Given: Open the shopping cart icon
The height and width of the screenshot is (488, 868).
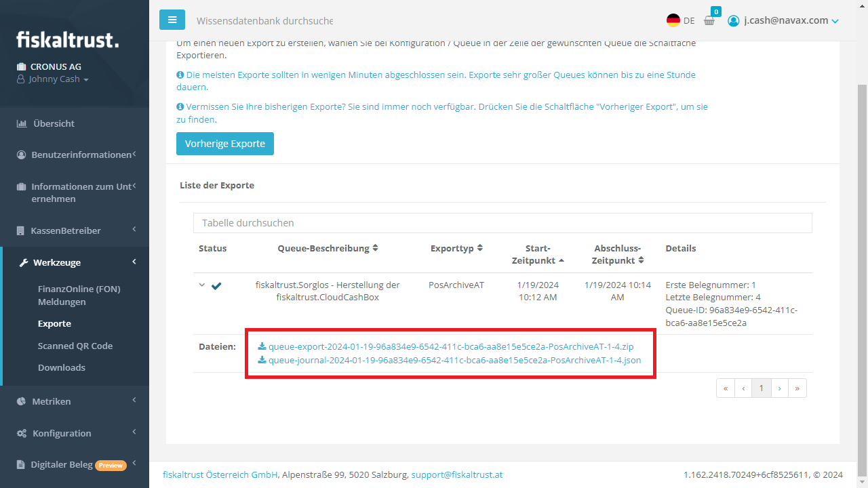Looking at the screenshot, I should pyautogui.click(x=709, y=20).
